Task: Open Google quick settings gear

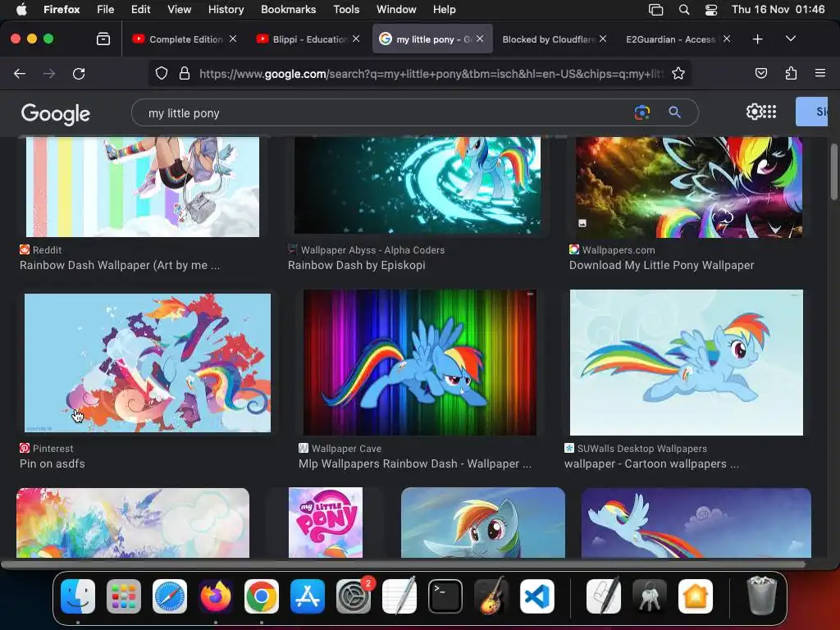Action: tap(754, 112)
